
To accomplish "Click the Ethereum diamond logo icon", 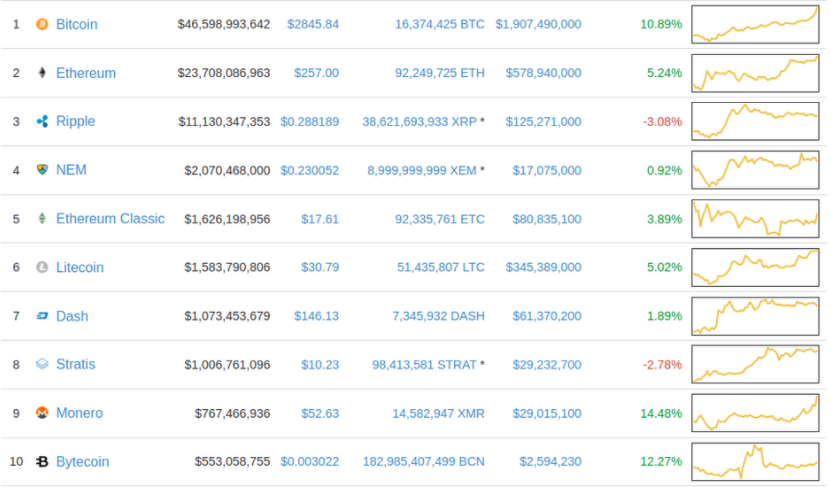I will coord(42,73).
